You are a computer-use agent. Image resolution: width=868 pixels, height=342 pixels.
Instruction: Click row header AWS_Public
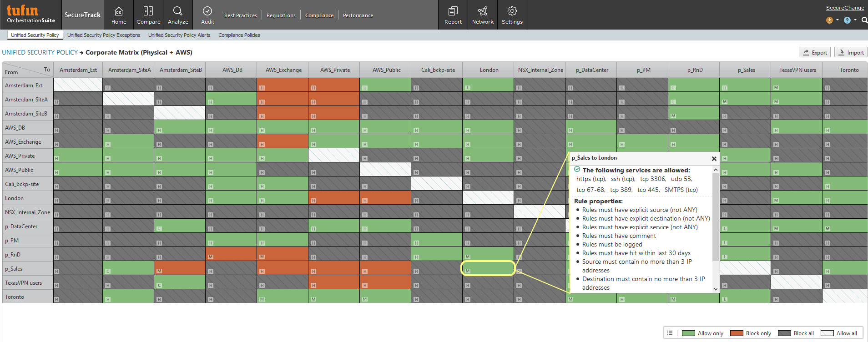pos(28,170)
